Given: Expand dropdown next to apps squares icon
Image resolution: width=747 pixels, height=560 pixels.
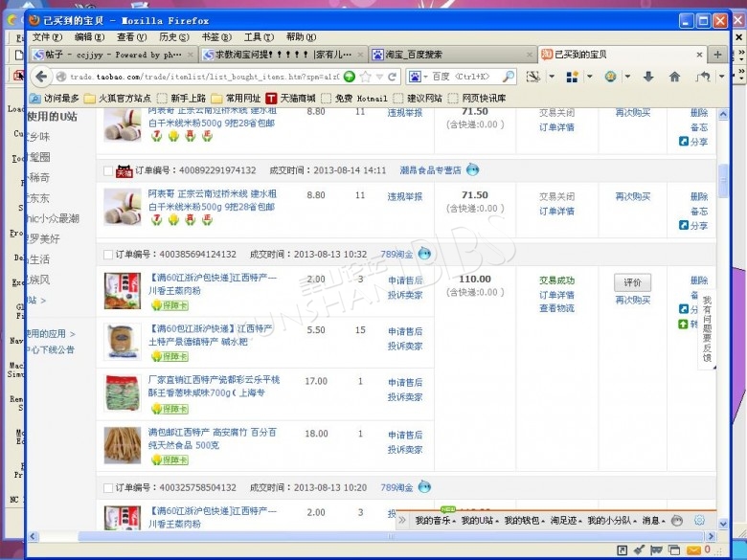Looking at the screenshot, I should [589, 77].
